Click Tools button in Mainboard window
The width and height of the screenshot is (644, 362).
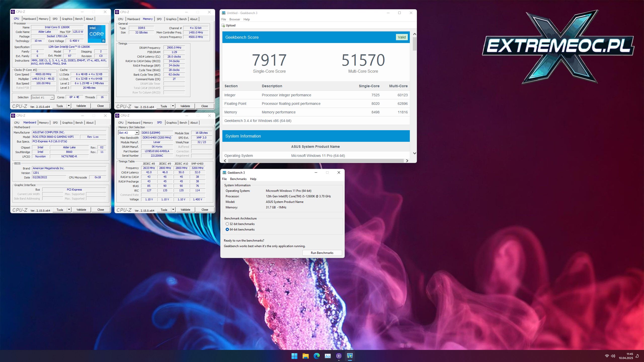[x=60, y=210]
